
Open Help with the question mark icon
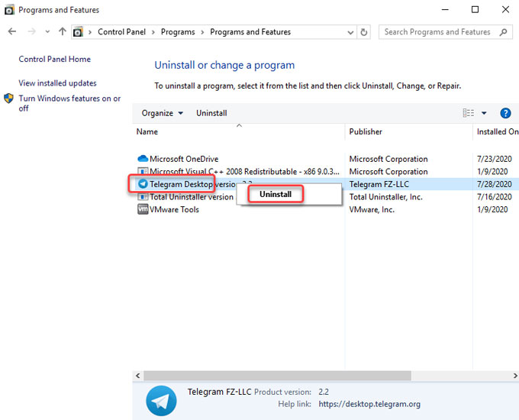click(x=505, y=113)
